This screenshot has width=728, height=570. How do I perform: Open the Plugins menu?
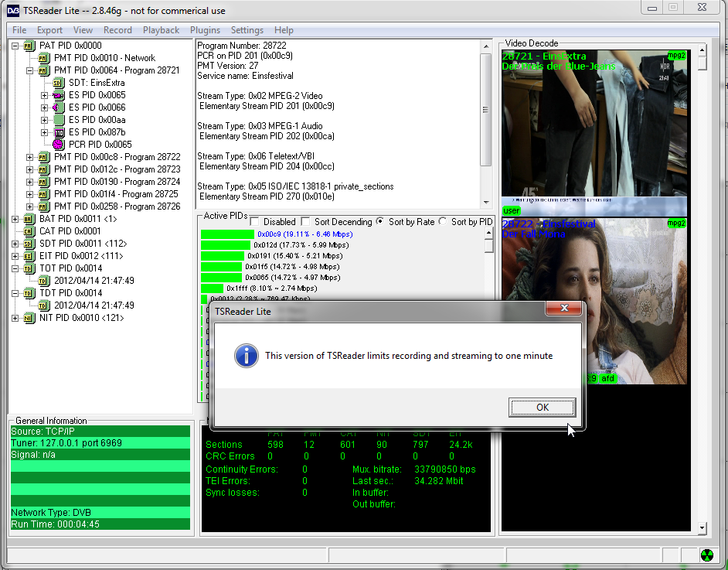[x=205, y=30]
